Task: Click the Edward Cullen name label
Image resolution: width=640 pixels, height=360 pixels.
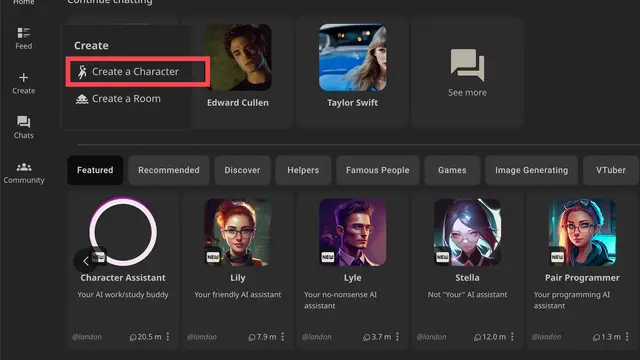Action: (238, 103)
